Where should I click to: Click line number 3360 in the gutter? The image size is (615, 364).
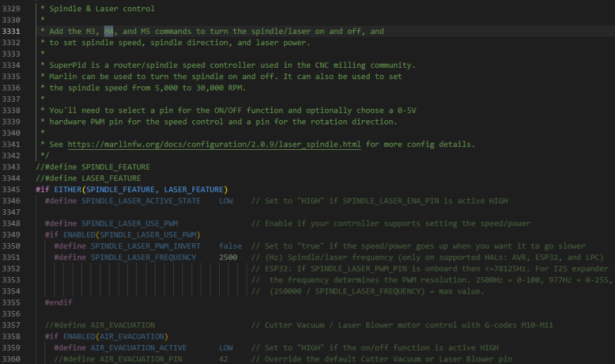(x=15, y=359)
